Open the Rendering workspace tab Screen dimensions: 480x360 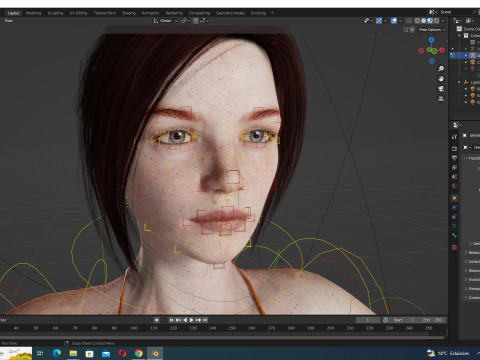pos(174,13)
